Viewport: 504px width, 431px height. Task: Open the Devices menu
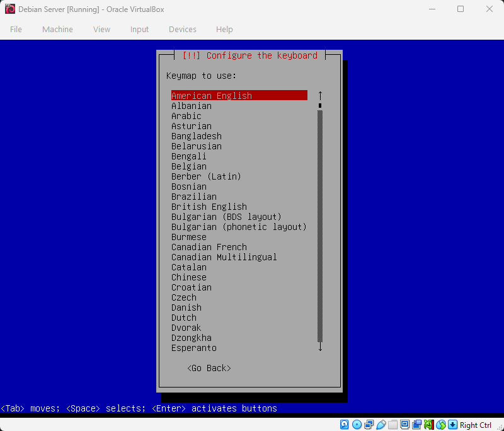pos(183,29)
